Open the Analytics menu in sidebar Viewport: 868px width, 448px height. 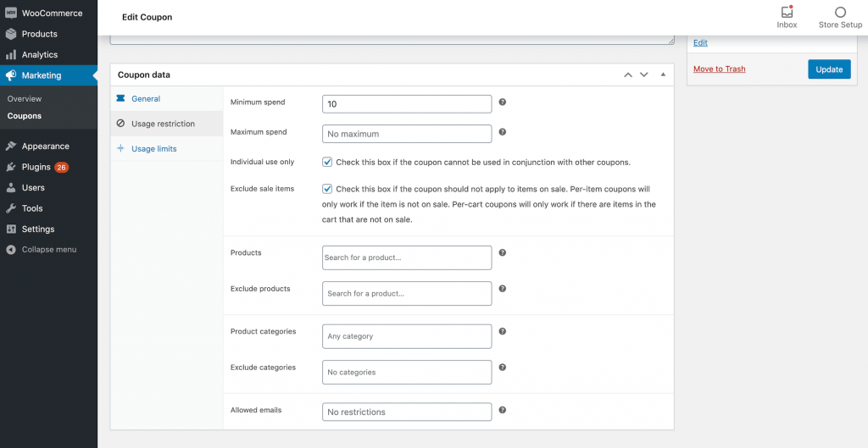[40, 55]
